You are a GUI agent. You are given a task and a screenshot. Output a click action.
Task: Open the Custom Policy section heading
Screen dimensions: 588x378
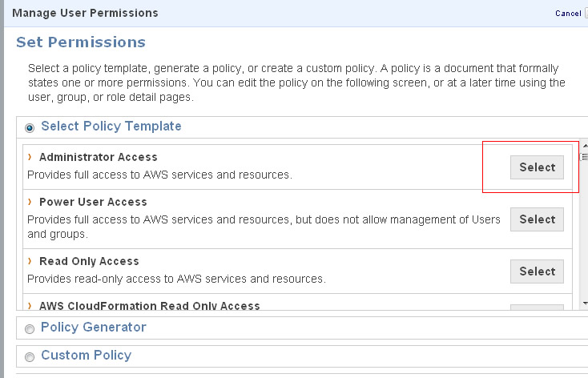pos(86,356)
